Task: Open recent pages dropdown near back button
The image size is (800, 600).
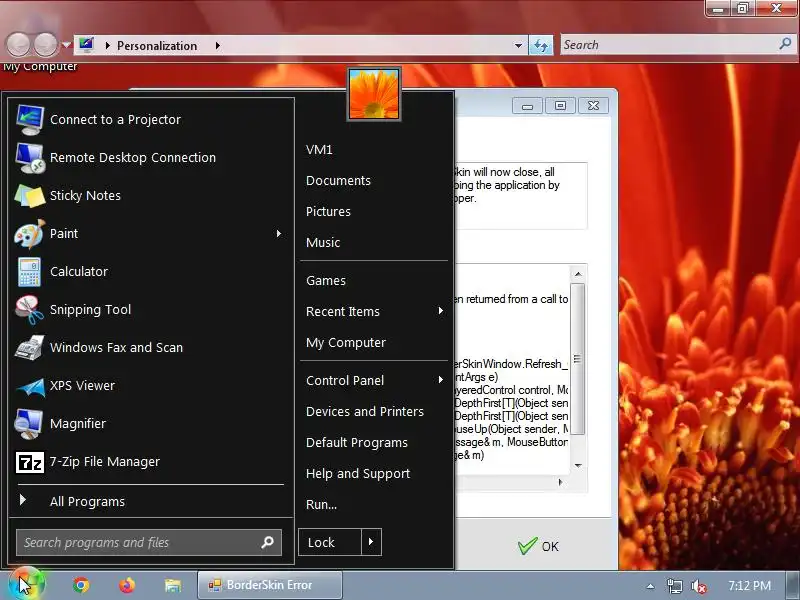Action: click(x=66, y=45)
